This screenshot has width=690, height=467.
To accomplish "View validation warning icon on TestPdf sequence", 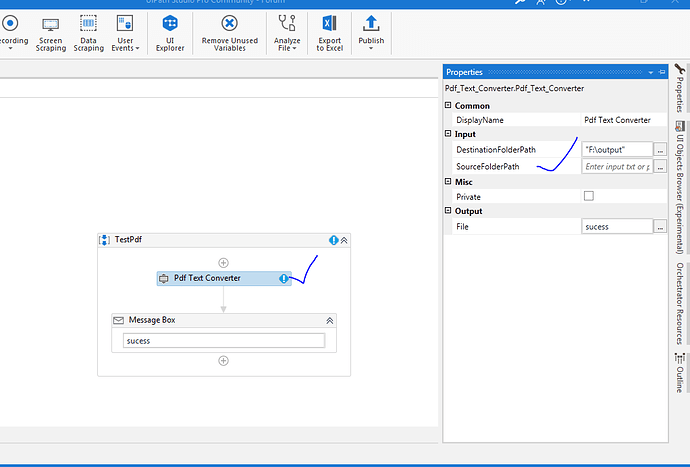I will pyautogui.click(x=334, y=240).
